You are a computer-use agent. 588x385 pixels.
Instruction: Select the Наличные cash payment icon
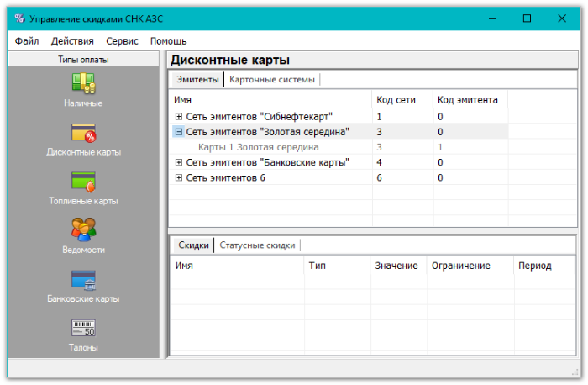point(83,83)
